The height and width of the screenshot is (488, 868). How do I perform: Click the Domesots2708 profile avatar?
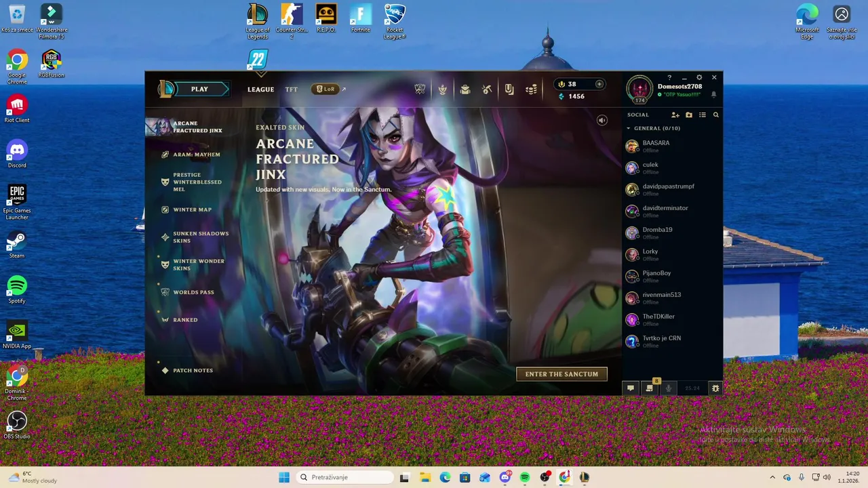click(x=639, y=89)
